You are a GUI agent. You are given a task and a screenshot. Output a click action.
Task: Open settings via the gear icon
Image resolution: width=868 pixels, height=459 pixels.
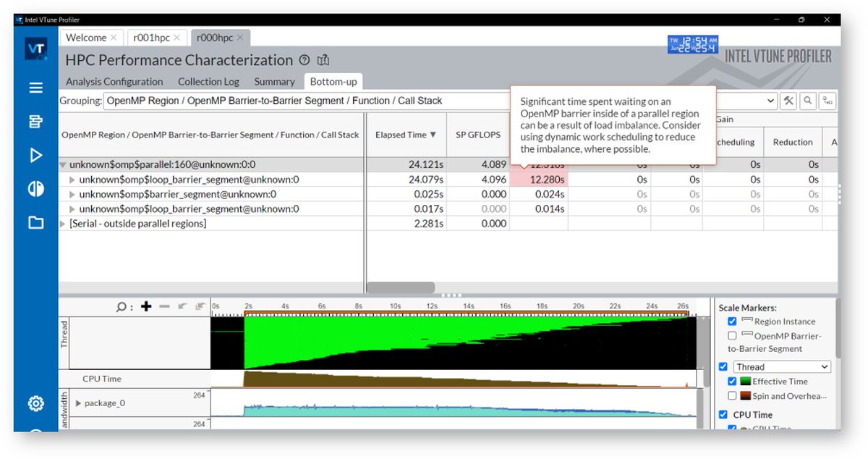(35, 403)
